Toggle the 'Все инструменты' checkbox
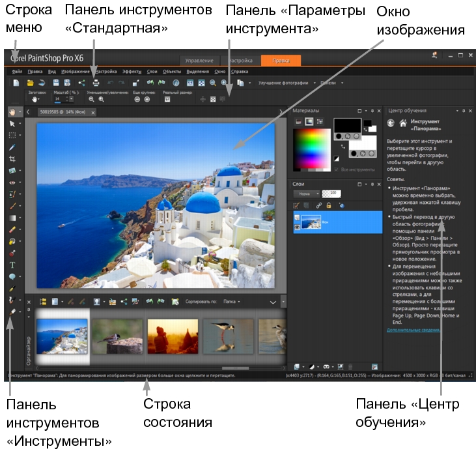This screenshot has height=451, width=476. click(x=336, y=170)
